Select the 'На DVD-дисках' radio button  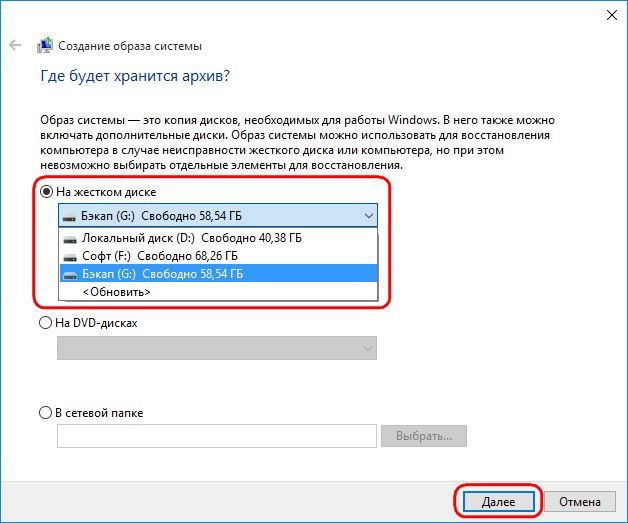tap(46, 322)
